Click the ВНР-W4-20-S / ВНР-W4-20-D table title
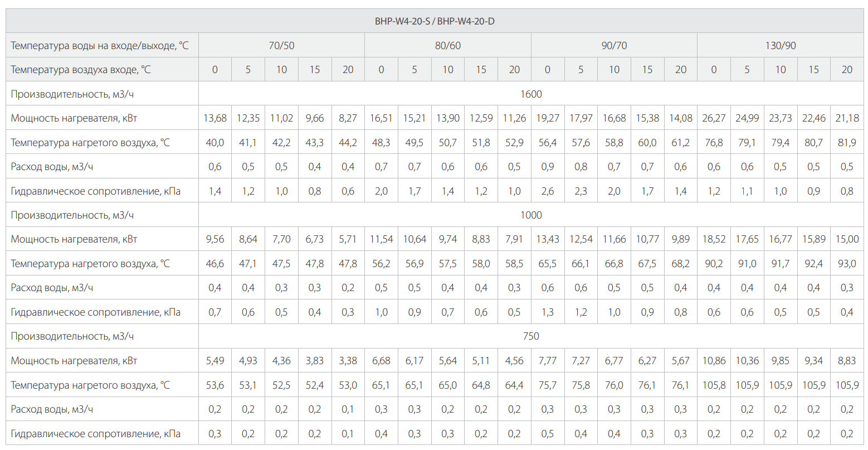The height and width of the screenshot is (450, 868). (x=434, y=21)
